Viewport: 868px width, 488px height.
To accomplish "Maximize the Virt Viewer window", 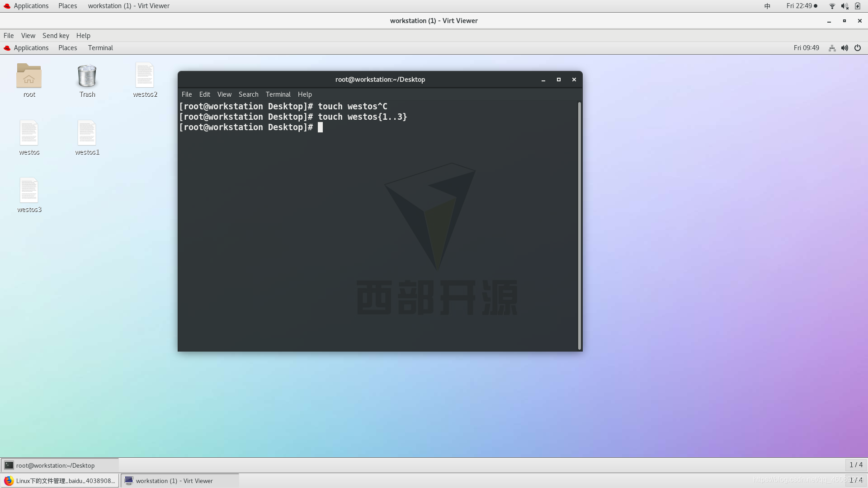I will pos(844,21).
